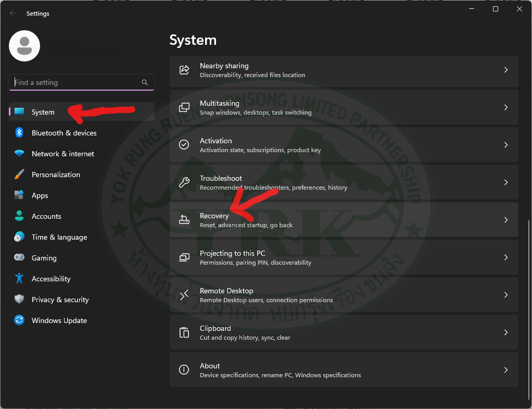Open Projecting to this PC page
This screenshot has height=409, width=532.
pos(344,257)
